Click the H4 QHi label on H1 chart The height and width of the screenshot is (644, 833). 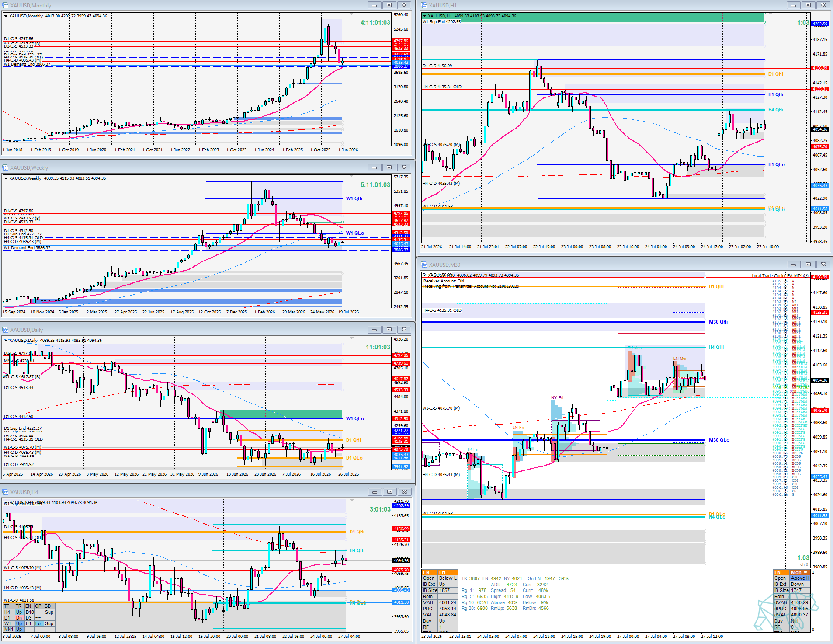tap(776, 110)
